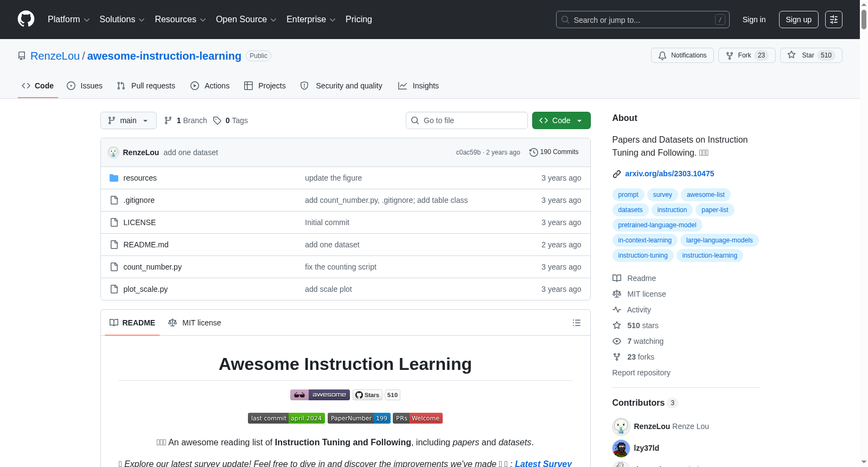Expand the Resources menu

(x=180, y=20)
